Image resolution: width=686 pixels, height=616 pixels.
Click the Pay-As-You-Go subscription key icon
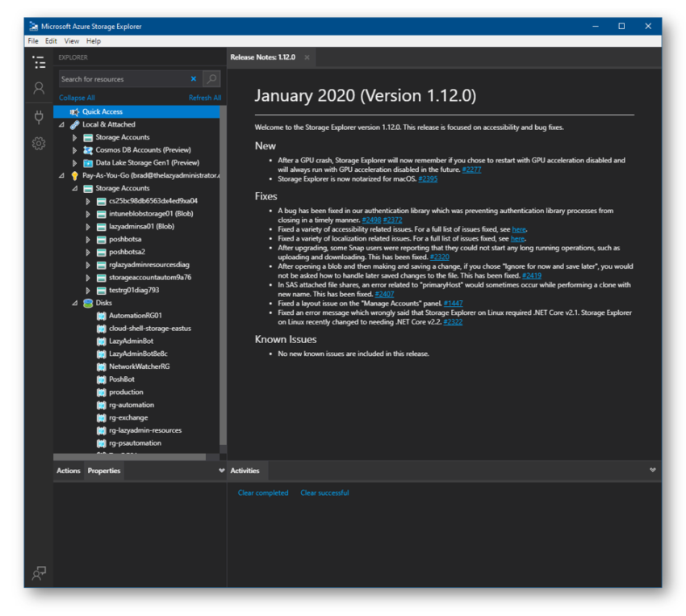[x=75, y=175]
